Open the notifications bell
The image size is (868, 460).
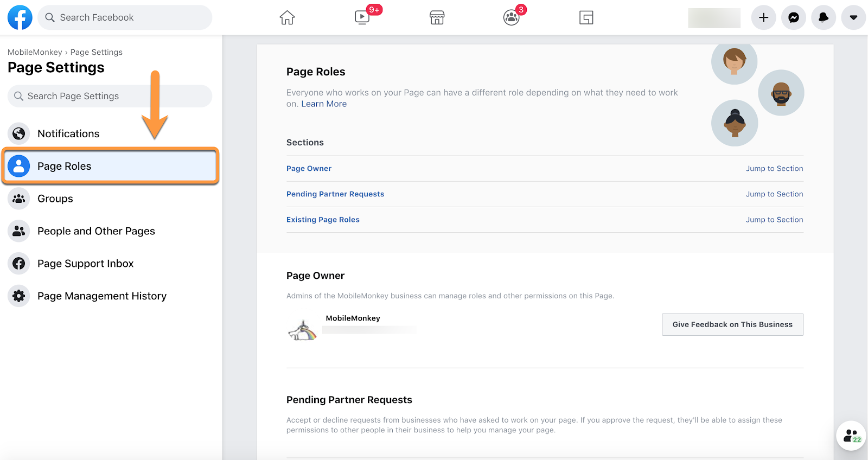click(x=824, y=18)
